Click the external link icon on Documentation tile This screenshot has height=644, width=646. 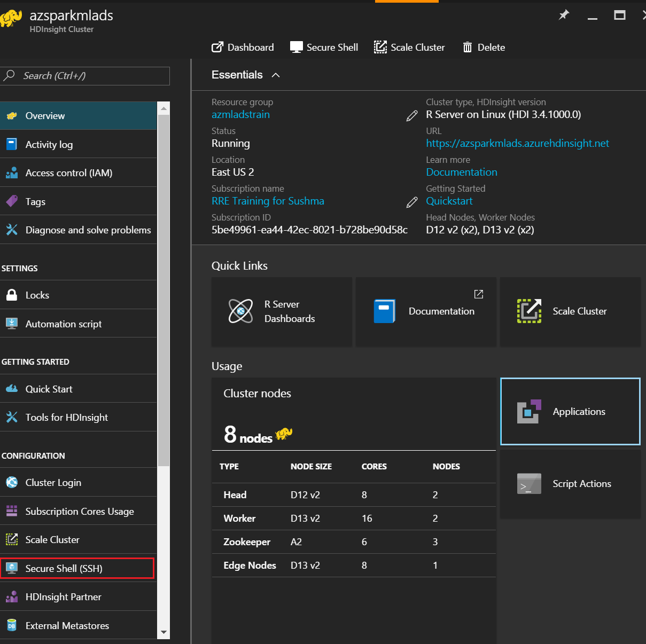[479, 294]
